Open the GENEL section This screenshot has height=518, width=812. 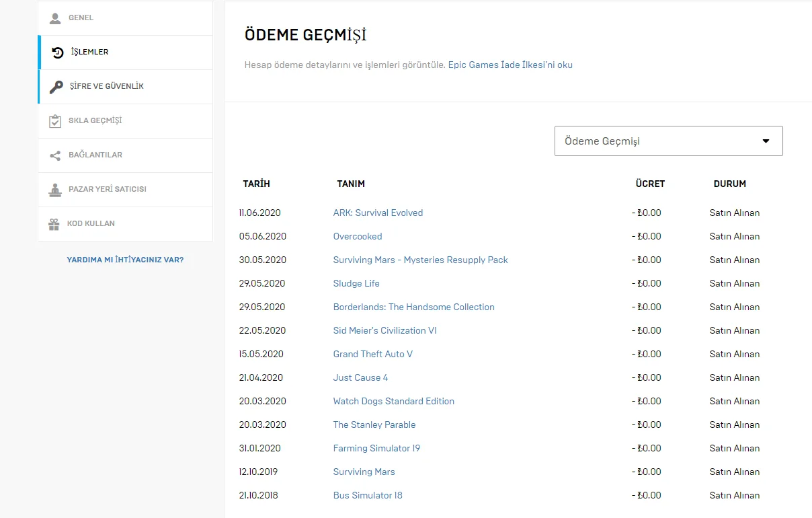point(125,18)
